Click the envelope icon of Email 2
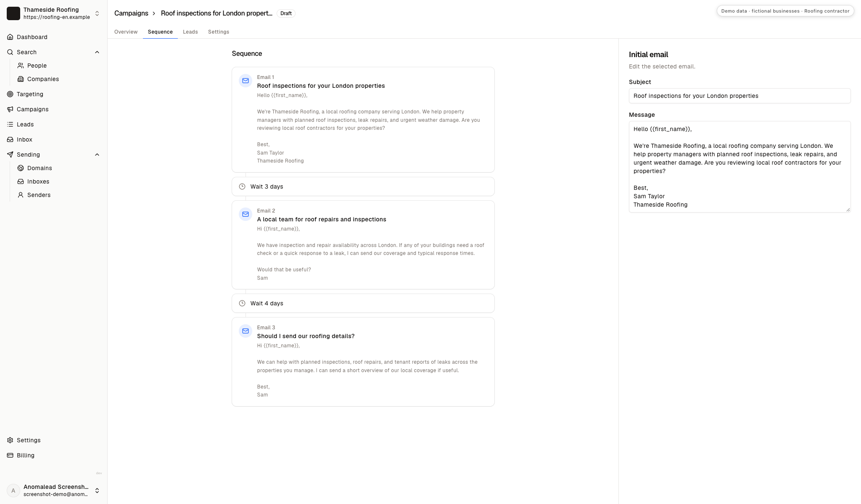This screenshot has width=861, height=504. (246, 214)
